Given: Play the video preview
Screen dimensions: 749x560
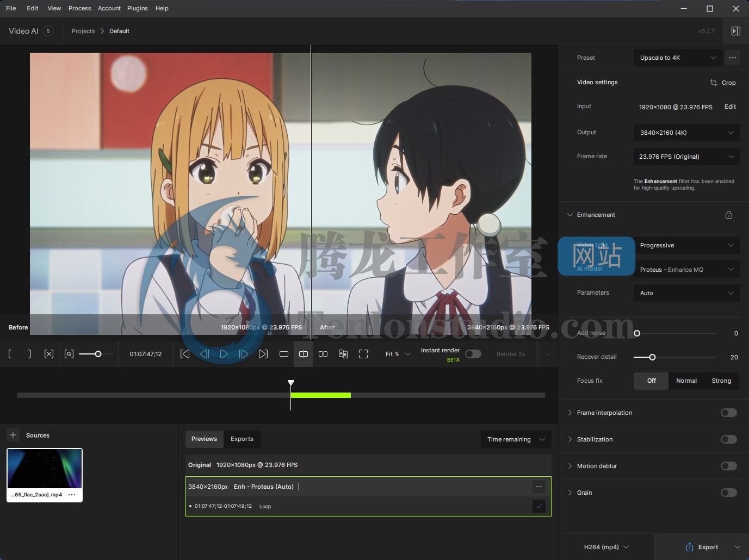Looking at the screenshot, I should tap(224, 354).
